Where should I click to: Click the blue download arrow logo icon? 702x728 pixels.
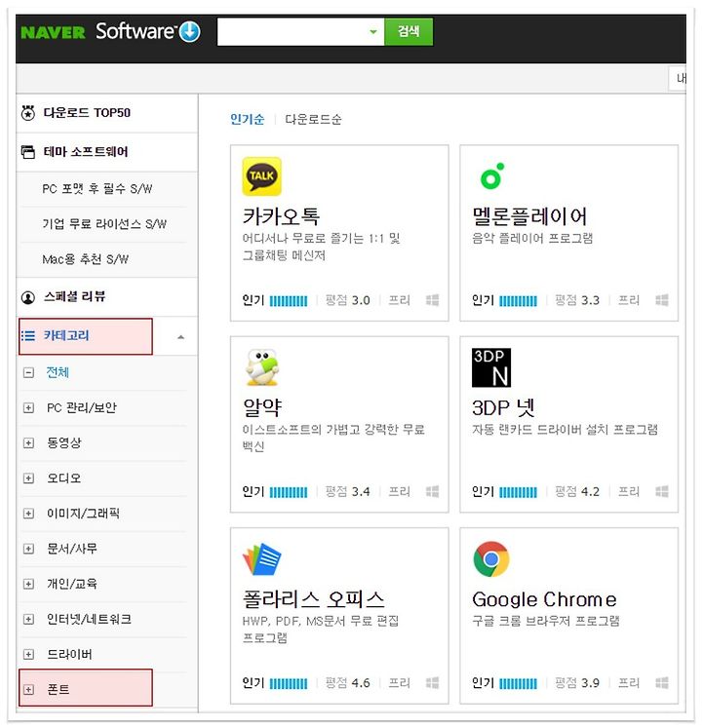click(x=189, y=31)
